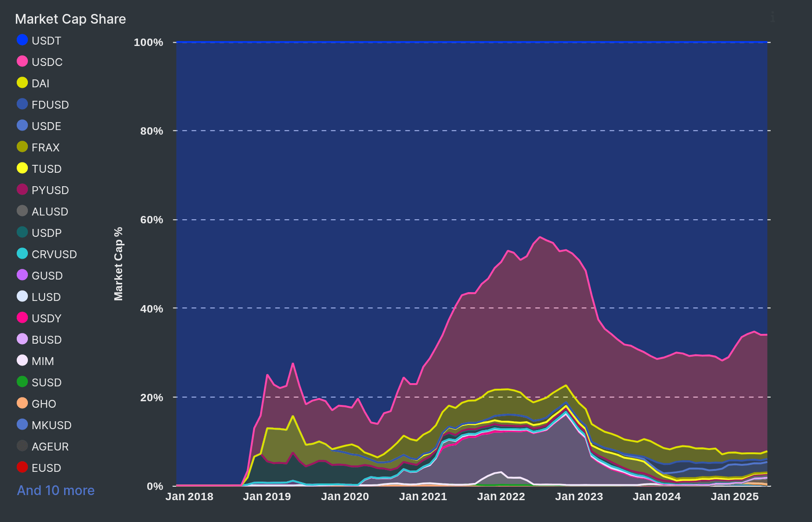Click the Jan 2022 x-axis label

tap(501, 496)
